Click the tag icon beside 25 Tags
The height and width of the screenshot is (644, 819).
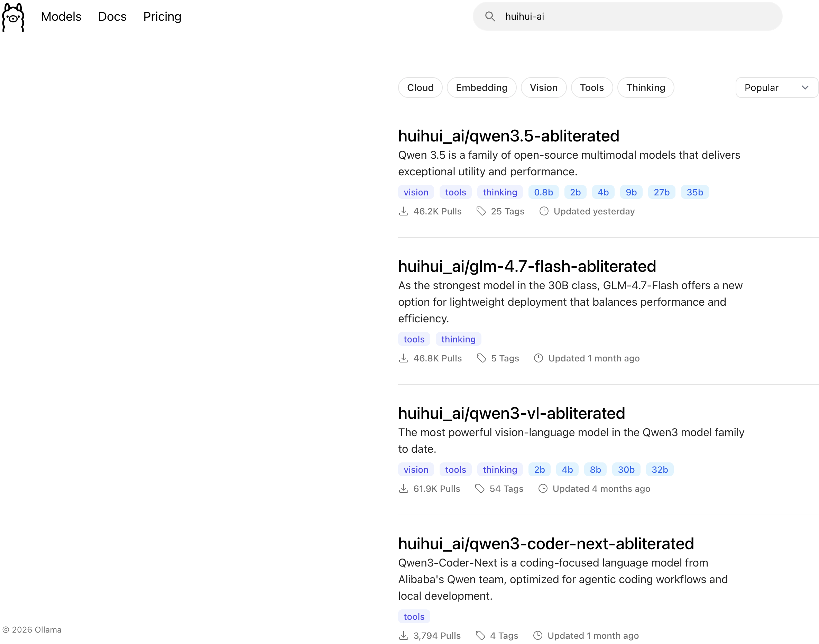pos(481,211)
